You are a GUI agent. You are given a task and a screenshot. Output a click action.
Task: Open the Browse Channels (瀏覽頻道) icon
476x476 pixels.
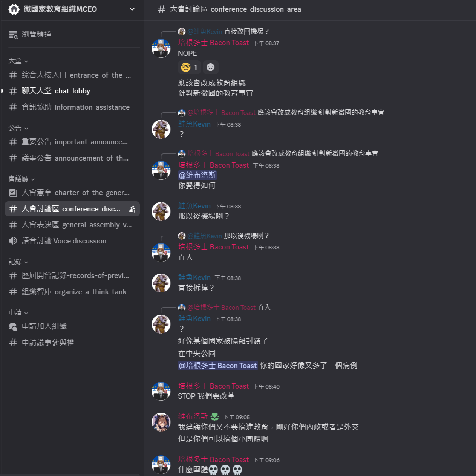coord(13,35)
